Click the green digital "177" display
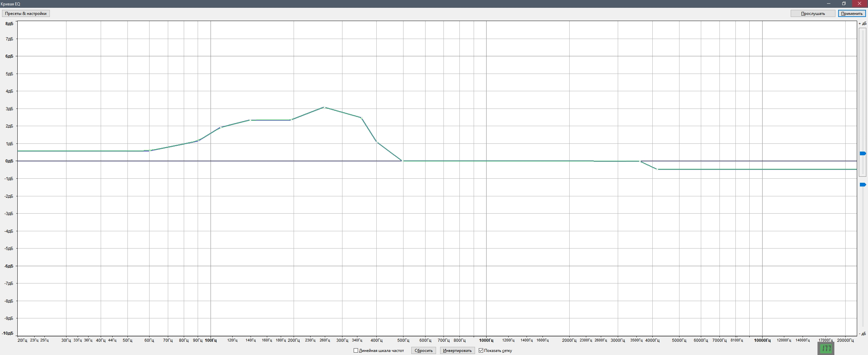The width and height of the screenshot is (868, 355). (x=825, y=348)
